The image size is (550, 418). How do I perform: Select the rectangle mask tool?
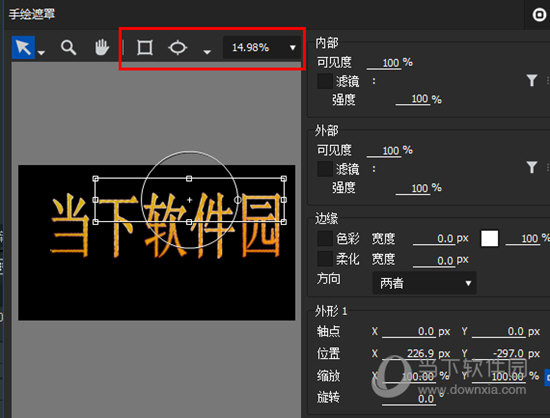coord(145,47)
